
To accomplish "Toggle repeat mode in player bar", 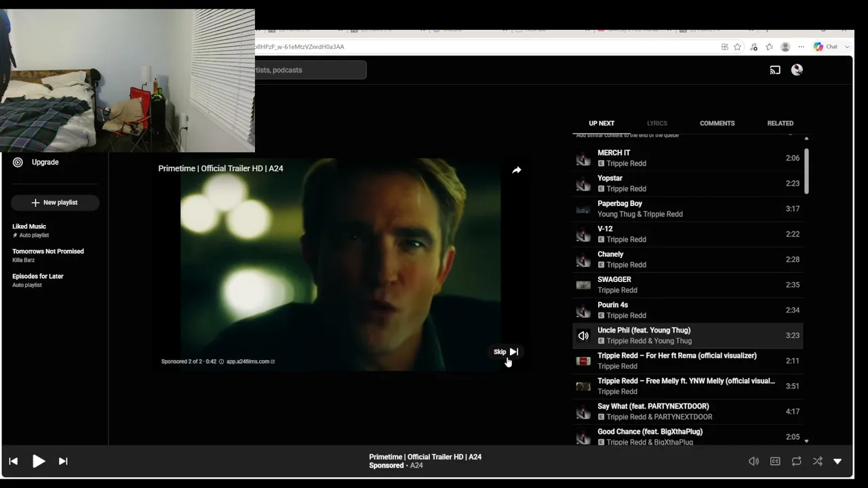I will pyautogui.click(x=797, y=461).
